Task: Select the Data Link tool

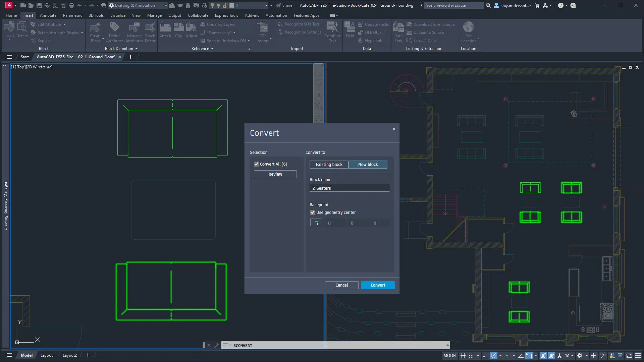Action: [x=398, y=32]
